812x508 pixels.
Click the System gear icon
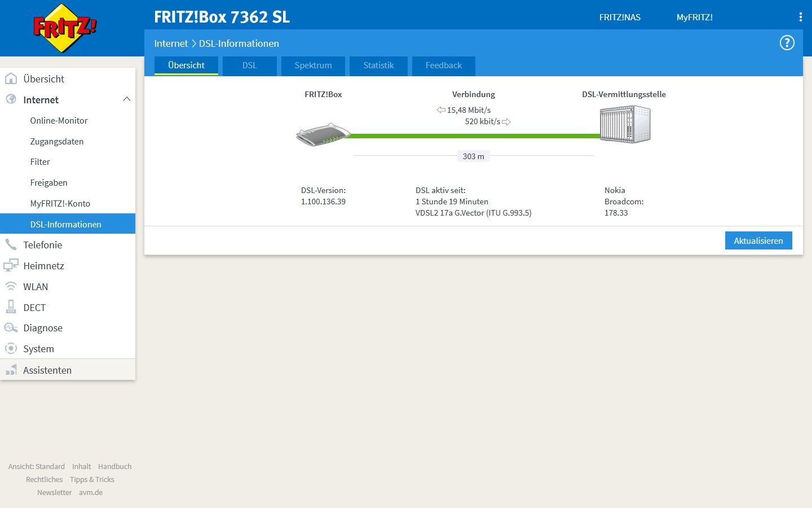11,348
